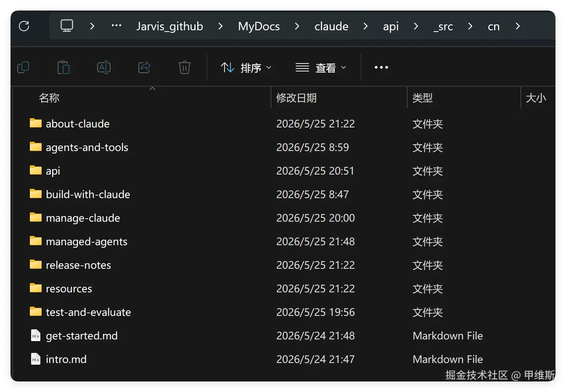Expand chevron after claude breadcrumb
This screenshot has width=566, height=392.
[x=365, y=26]
